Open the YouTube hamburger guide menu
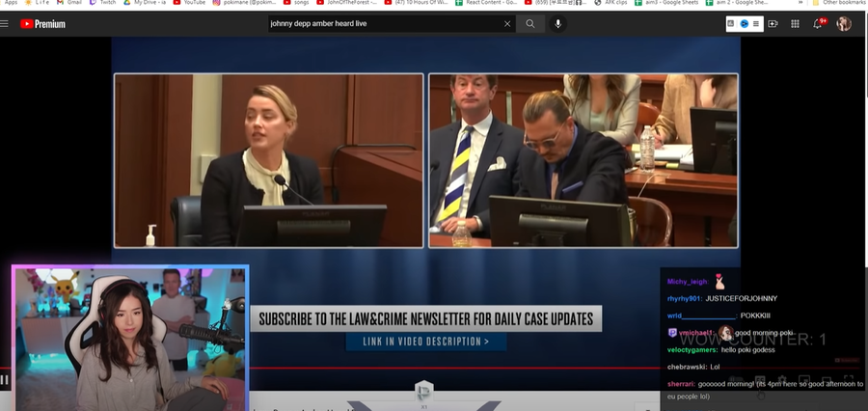 (x=5, y=23)
